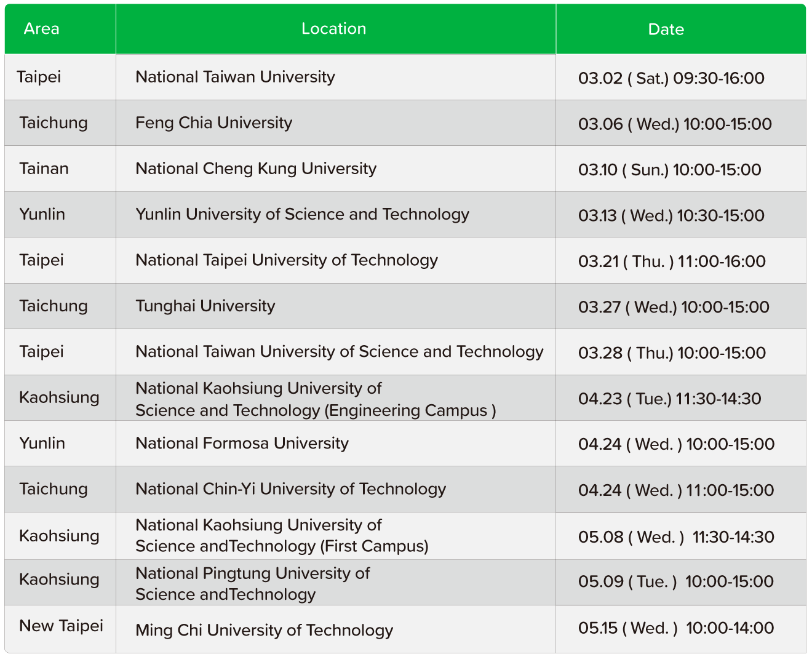Click date 04.23 (Tue.) 11:30-14:30
812x654 pixels.
coord(669,399)
